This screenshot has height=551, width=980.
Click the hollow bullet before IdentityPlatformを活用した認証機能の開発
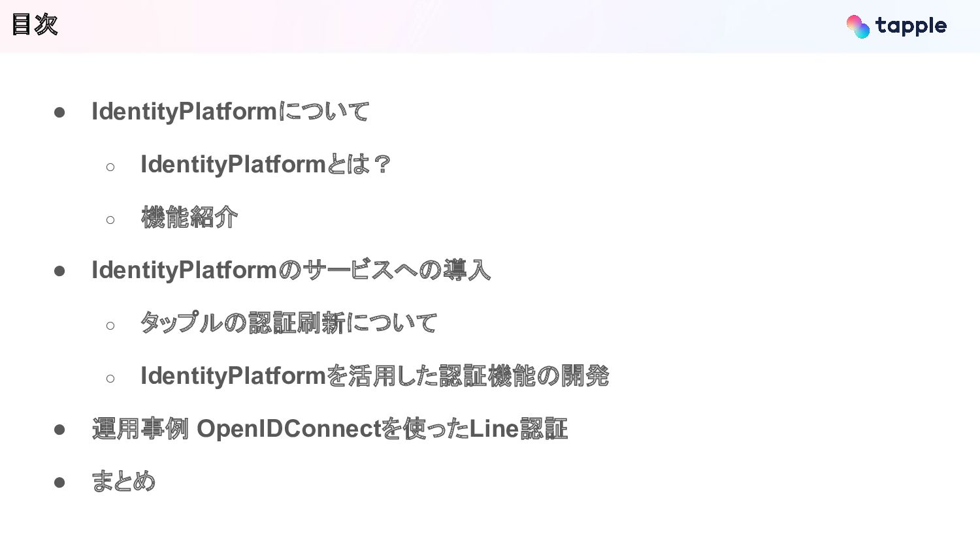click(x=110, y=379)
